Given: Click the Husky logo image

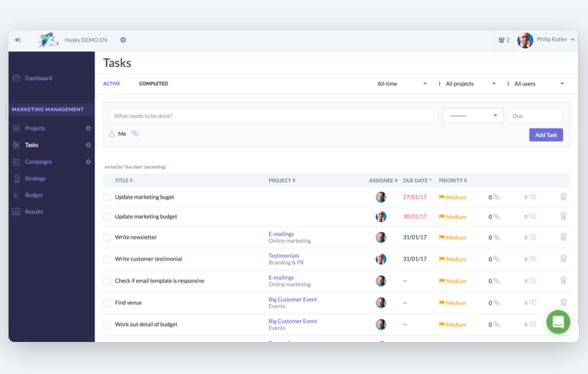Looking at the screenshot, I should (47, 40).
